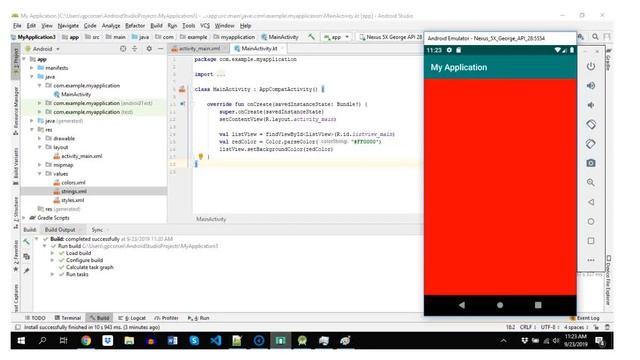The height and width of the screenshot is (360, 640).
Task: Hide the Project panel with minus icon
Action: point(160,49)
